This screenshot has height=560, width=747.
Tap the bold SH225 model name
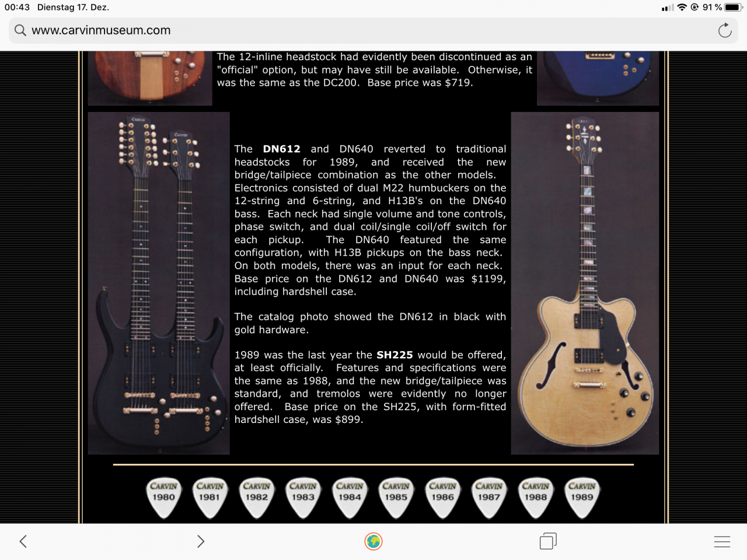coord(395,355)
